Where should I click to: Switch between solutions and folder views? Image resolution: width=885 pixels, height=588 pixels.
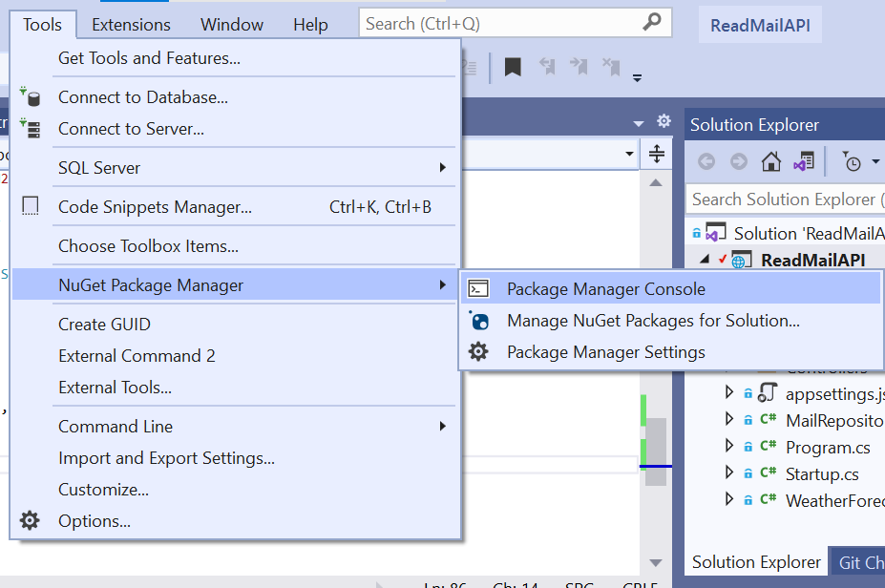coord(804,161)
